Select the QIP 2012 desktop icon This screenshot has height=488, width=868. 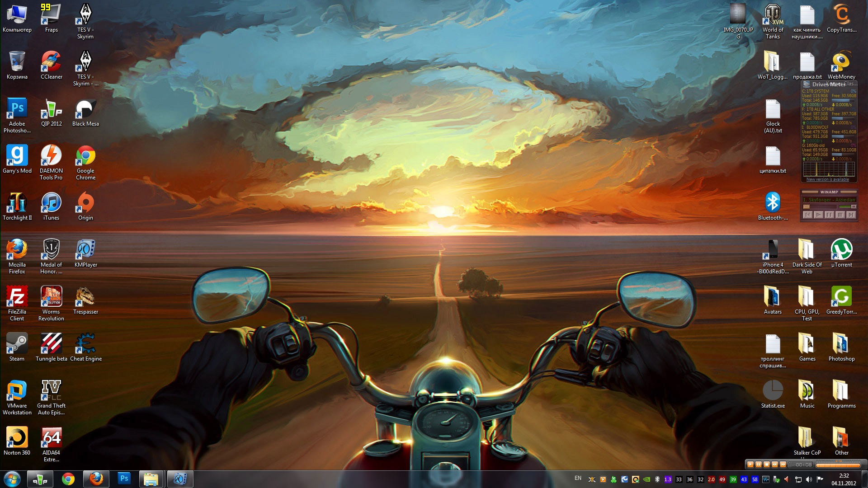tap(51, 112)
